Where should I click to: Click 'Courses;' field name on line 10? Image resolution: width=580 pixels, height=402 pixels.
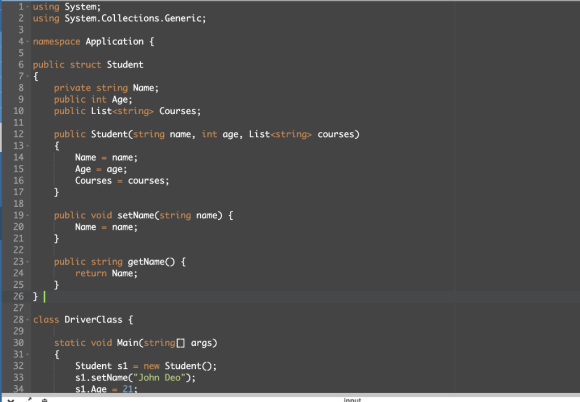[180, 111]
